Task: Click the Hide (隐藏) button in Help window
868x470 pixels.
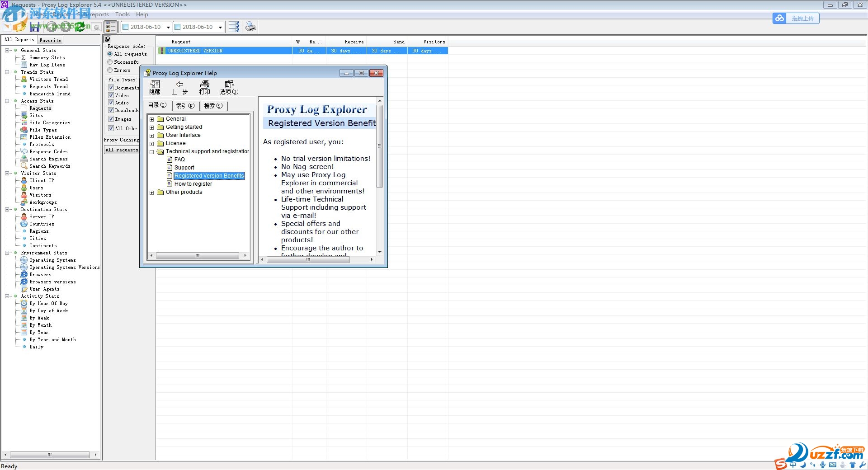Action: click(x=155, y=88)
